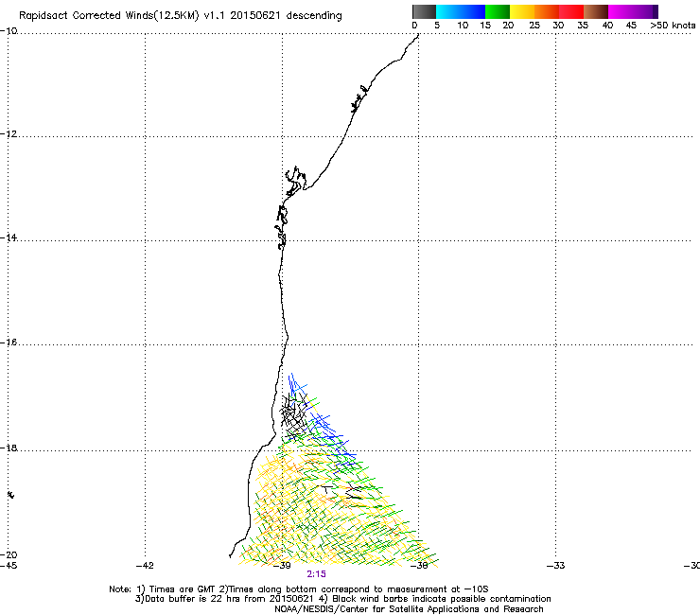
Task: Select the cyan-blue 5-15 knots color band
Action: (x=461, y=11)
